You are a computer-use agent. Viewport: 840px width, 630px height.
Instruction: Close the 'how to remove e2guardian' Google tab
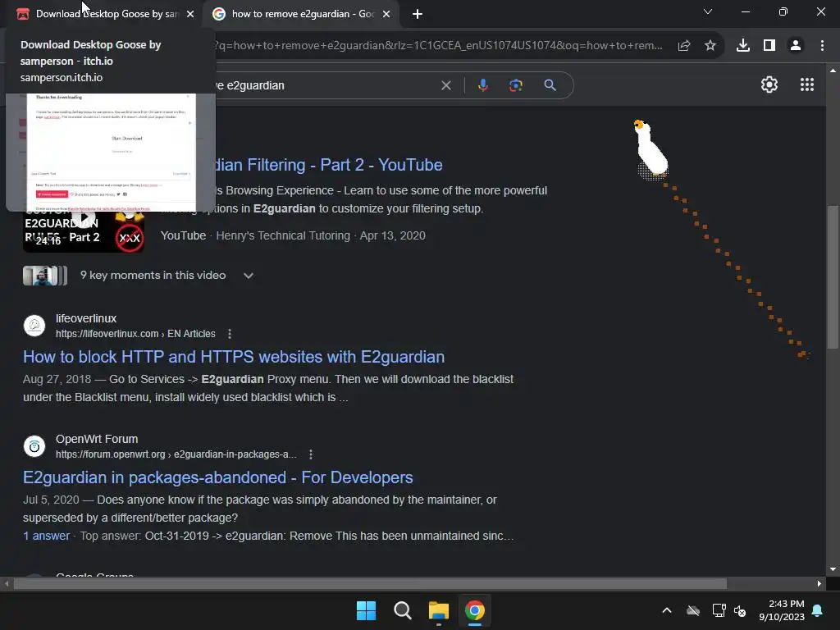(x=386, y=15)
